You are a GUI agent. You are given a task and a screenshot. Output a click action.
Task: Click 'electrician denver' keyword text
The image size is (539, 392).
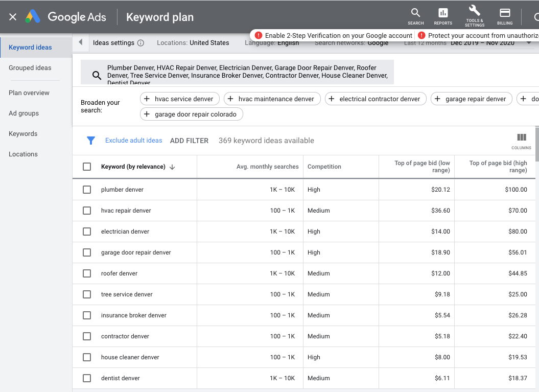point(125,232)
